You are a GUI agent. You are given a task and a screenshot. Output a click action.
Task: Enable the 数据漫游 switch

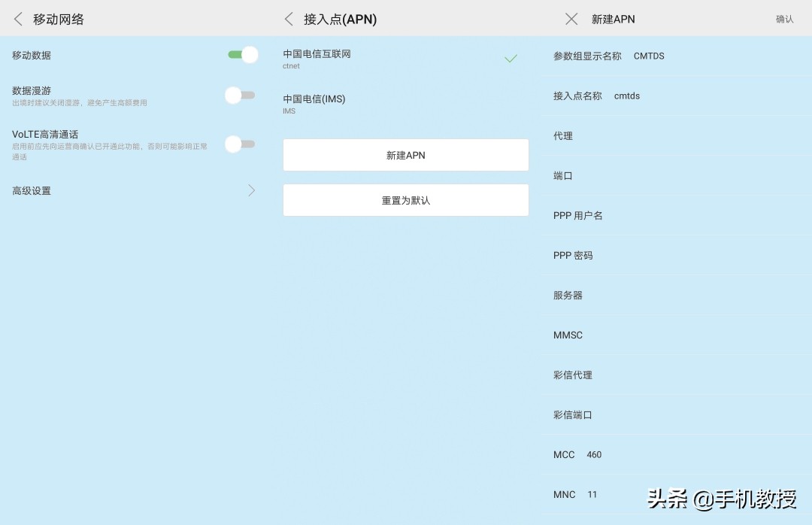pyautogui.click(x=241, y=95)
